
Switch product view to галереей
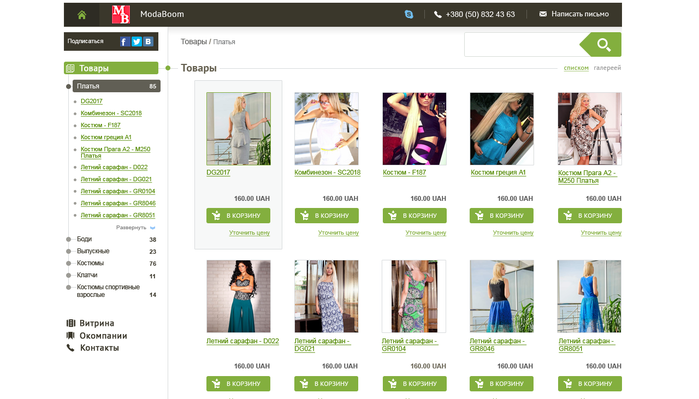pos(607,68)
